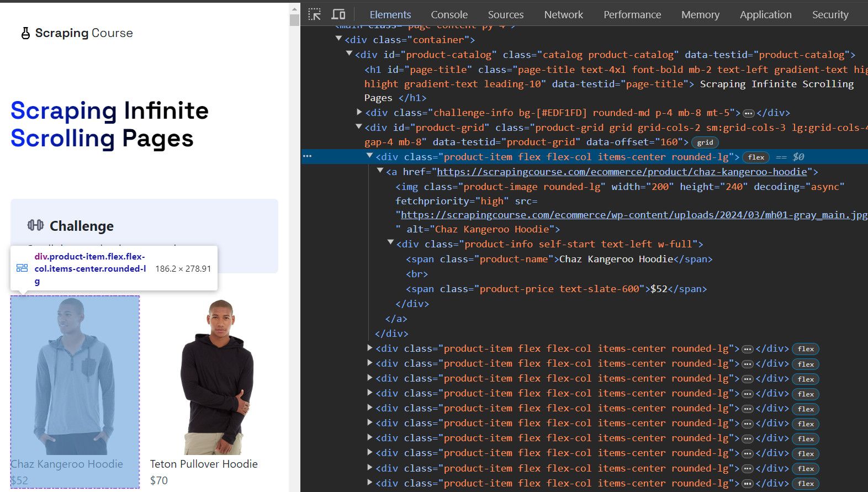Click the 186.2 × 278.91 dimensions text in tooltip
This screenshot has height=492, width=868.
point(183,269)
